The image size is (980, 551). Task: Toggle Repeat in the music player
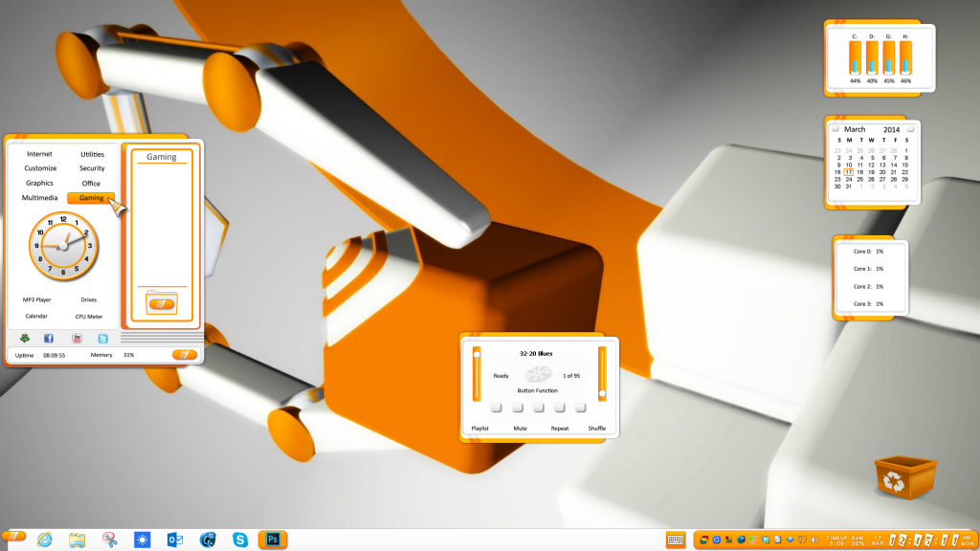click(559, 428)
